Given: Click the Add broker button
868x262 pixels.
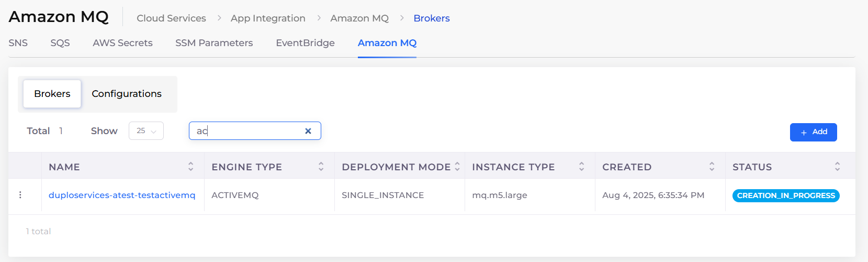Looking at the screenshot, I should [x=813, y=132].
